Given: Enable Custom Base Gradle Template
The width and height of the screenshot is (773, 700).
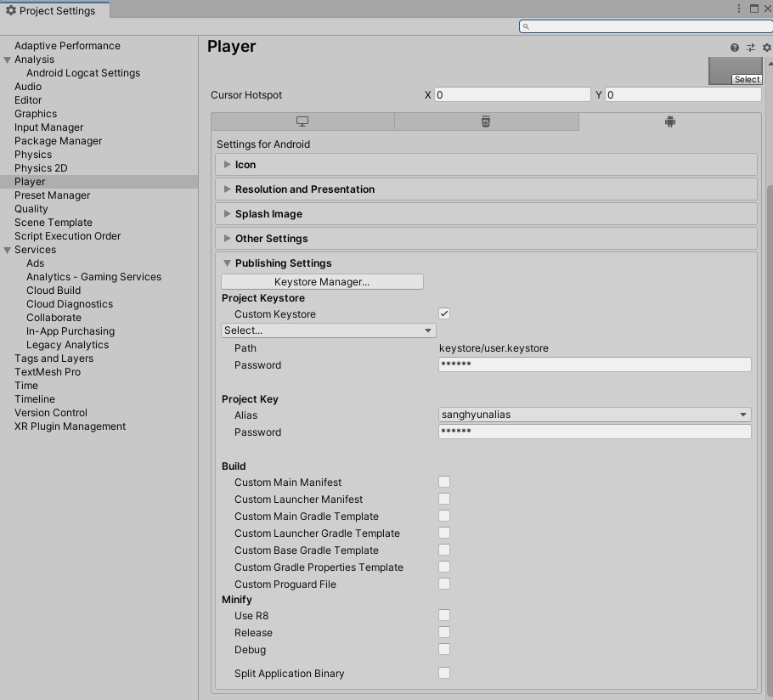Looking at the screenshot, I should click(x=444, y=550).
